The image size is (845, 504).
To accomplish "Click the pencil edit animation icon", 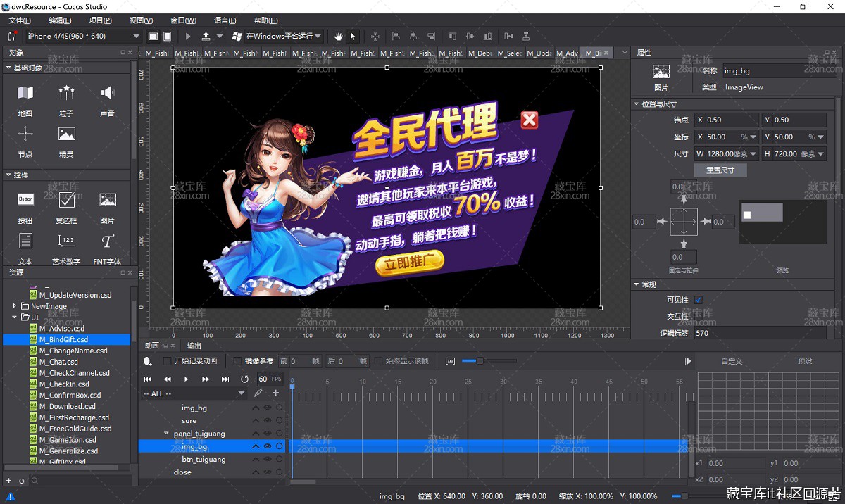I will [x=258, y=393].
